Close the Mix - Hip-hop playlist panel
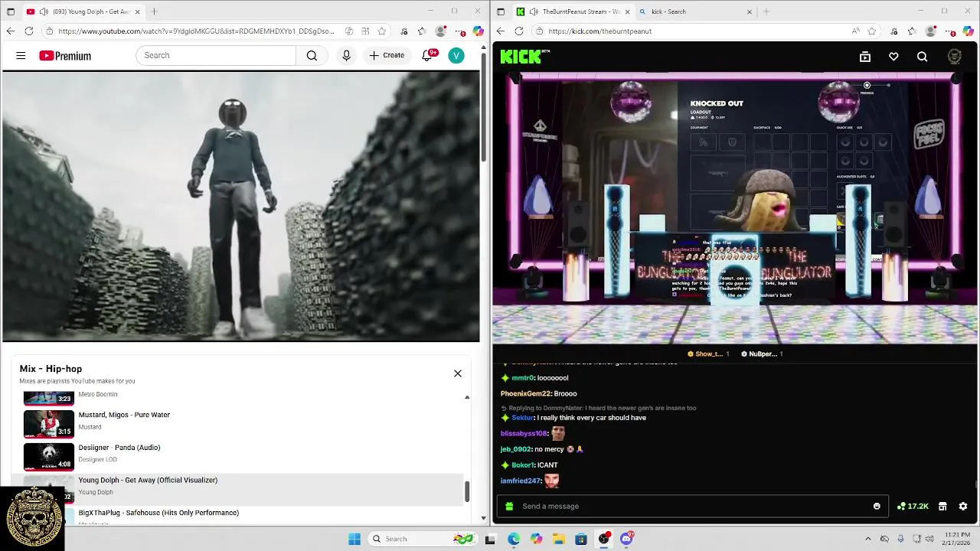 [x=458, y=373]
